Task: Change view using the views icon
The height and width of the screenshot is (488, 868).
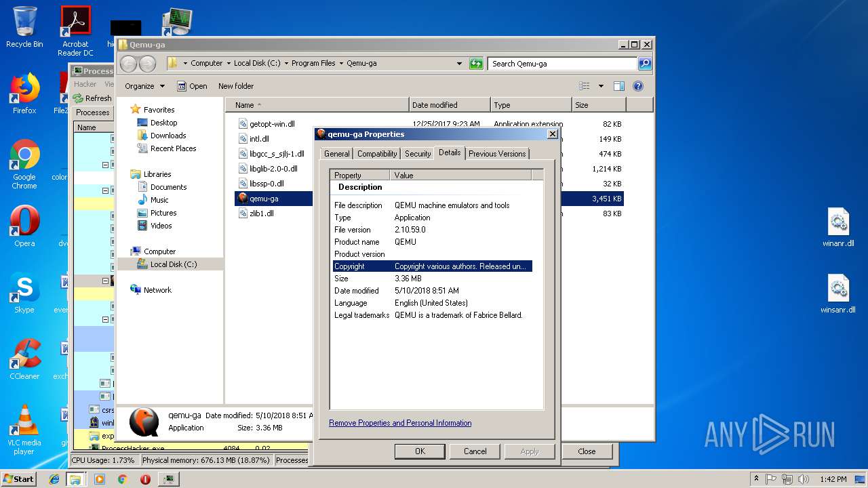Action: 585,86
